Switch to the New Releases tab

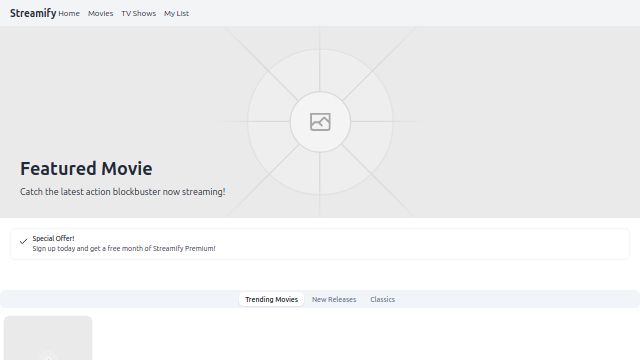(334, 300)
